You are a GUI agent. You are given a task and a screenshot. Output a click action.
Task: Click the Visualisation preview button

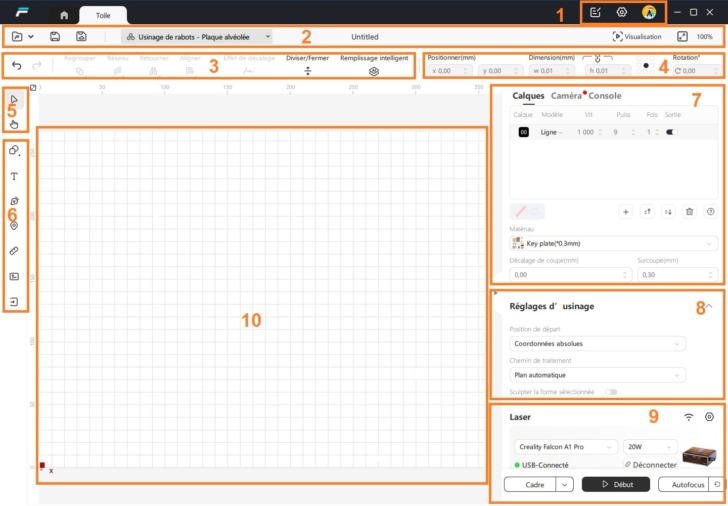tap(637, 37)
